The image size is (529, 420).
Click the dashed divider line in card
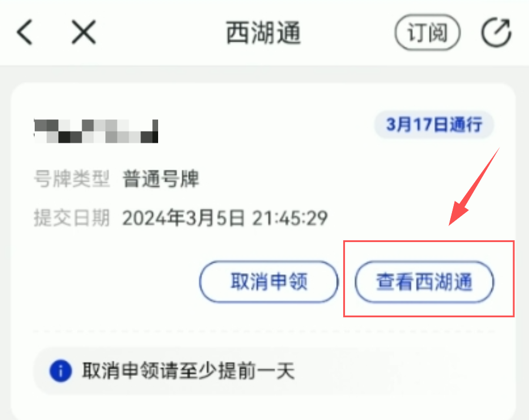264,332
